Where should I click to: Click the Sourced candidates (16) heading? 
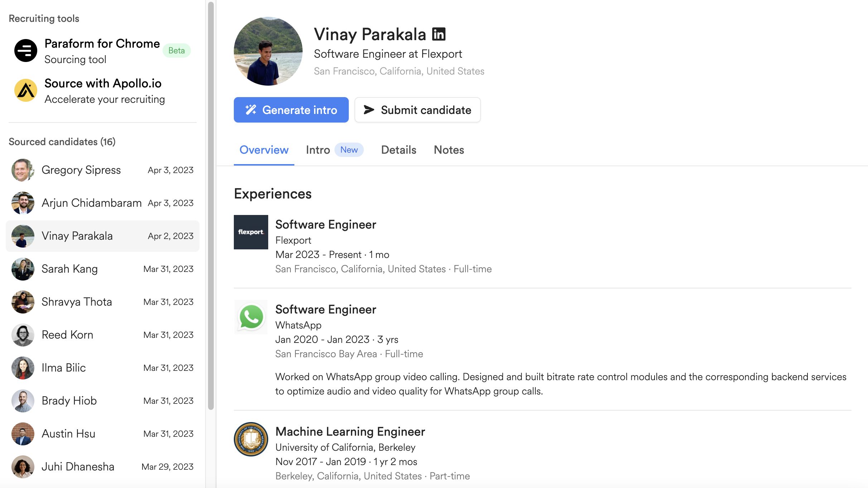coord(62,142)
